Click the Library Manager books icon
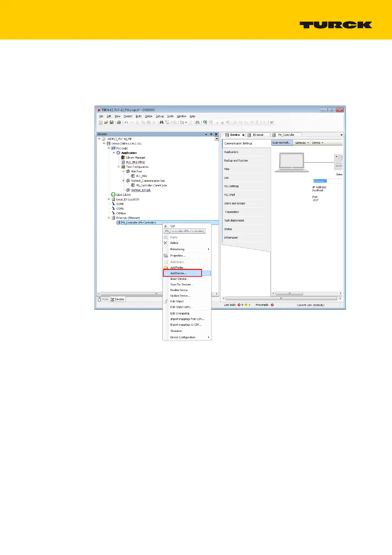392x555 pixels. pos(123,158)
